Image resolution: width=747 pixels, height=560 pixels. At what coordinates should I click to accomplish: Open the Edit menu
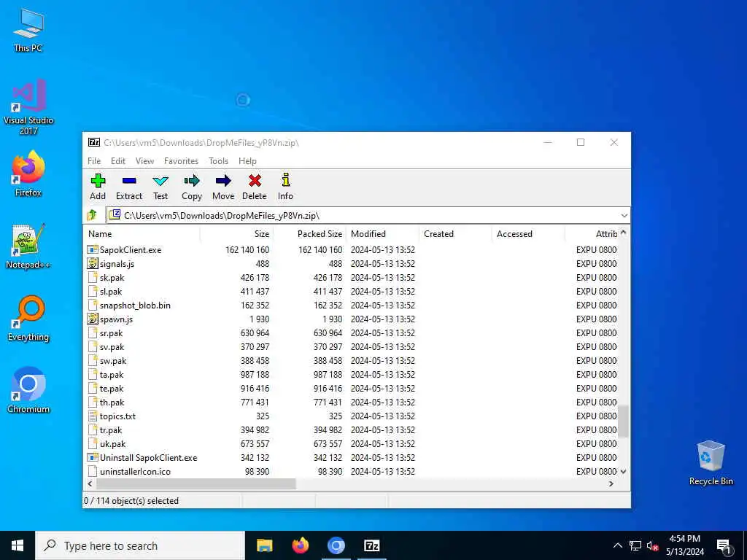point(118,161)
